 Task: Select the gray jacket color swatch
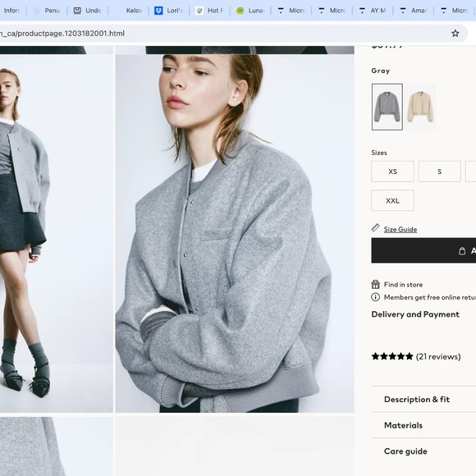click(x=387, y=107)
